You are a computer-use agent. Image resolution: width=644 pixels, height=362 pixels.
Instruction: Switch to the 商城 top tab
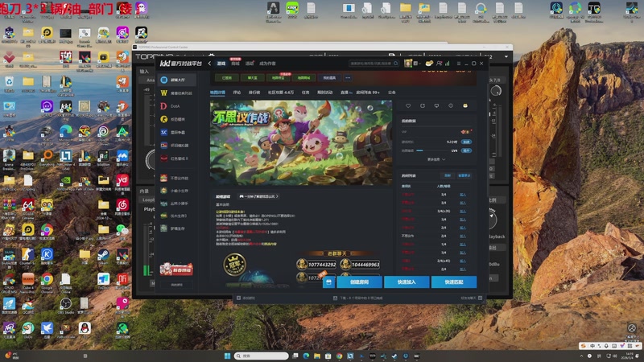tap(235, 64)
